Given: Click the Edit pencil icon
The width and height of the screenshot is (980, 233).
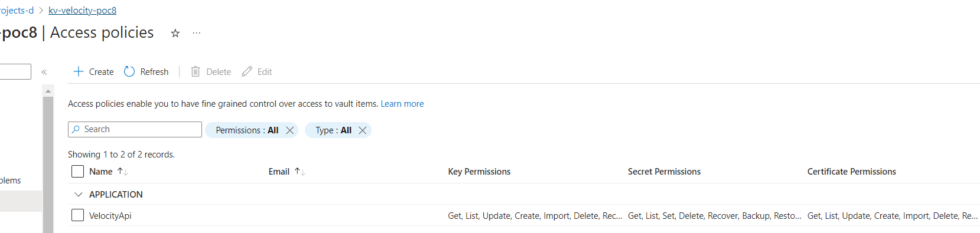Looking at the screenshot, I should (247, 71).
